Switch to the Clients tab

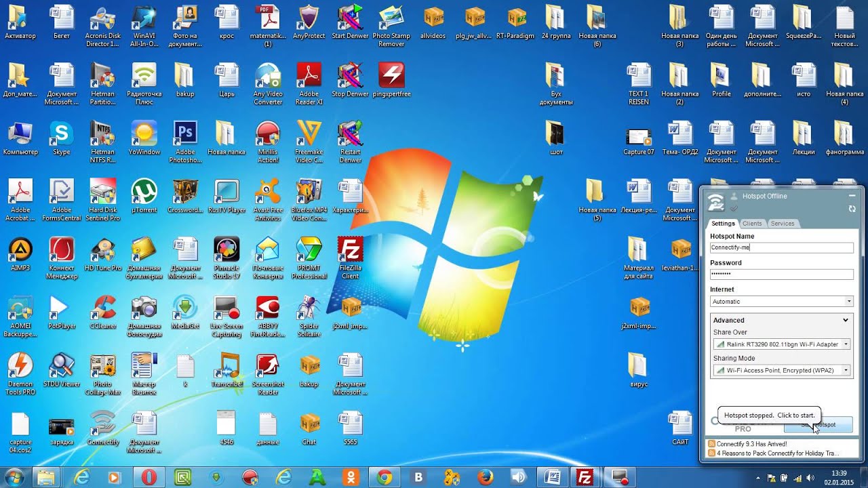coord(752,223)
